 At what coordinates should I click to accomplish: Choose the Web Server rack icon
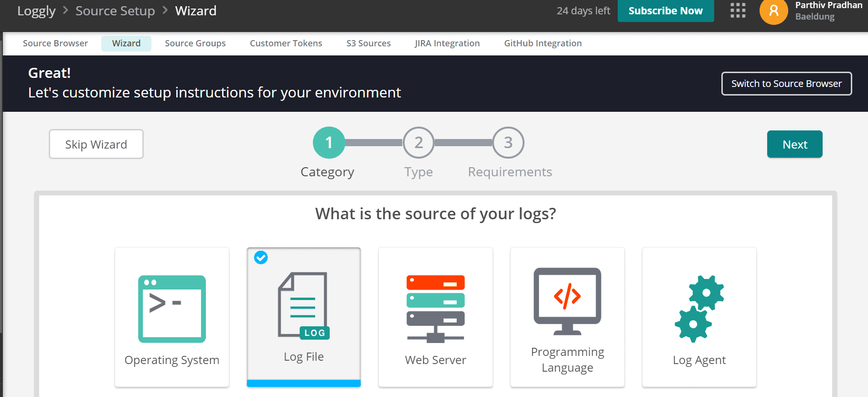[x=435, y=309]
